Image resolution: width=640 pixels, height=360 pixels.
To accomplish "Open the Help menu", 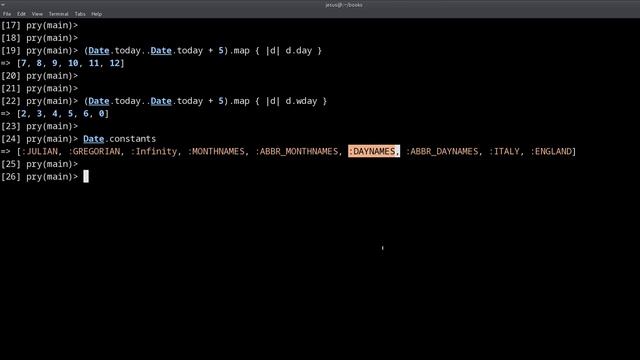I will tap(97, 14).
